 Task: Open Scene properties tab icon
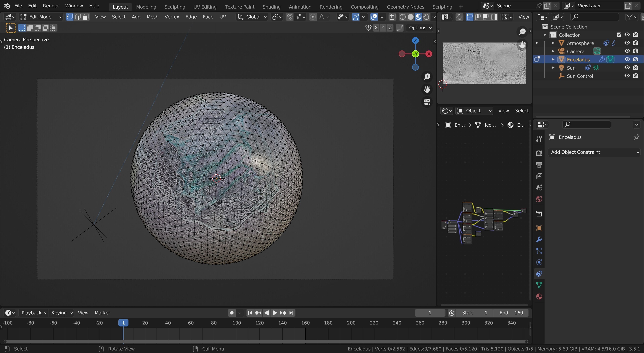pos(539,187)
